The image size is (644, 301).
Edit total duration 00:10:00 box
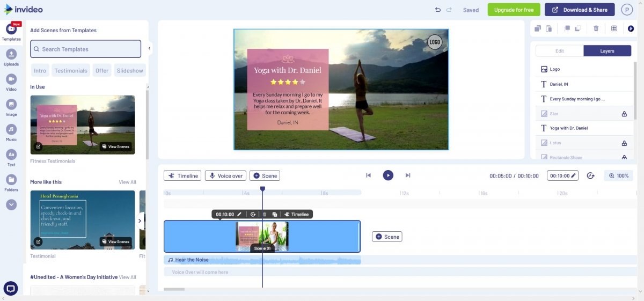(562, 175)
